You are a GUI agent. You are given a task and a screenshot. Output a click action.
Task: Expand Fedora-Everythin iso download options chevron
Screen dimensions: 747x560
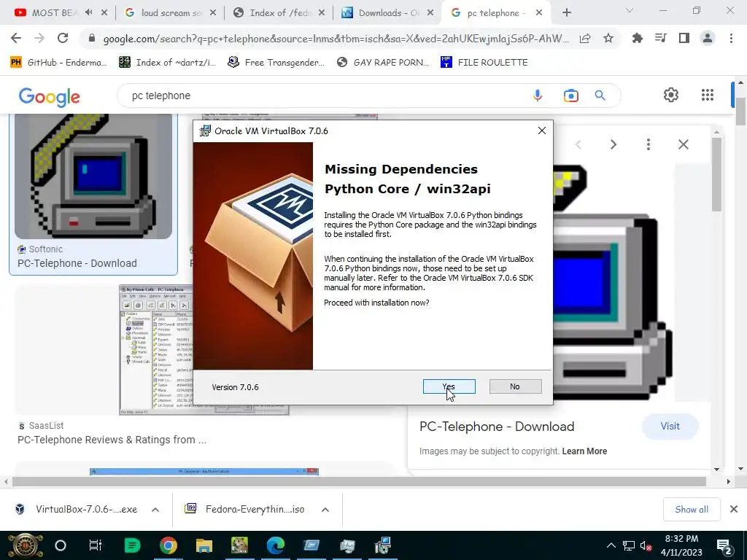[325, 510]
